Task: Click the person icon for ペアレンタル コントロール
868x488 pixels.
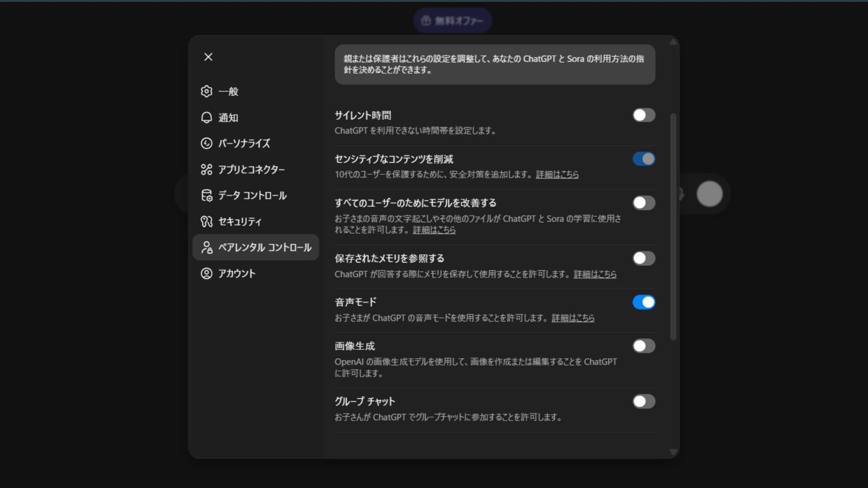Action: (207, 247)
